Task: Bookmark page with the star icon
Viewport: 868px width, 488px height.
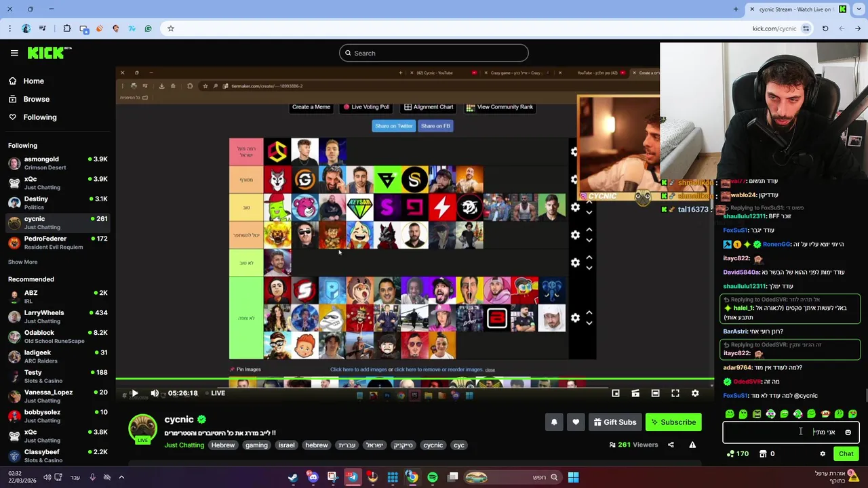Action: coord(170,28)
